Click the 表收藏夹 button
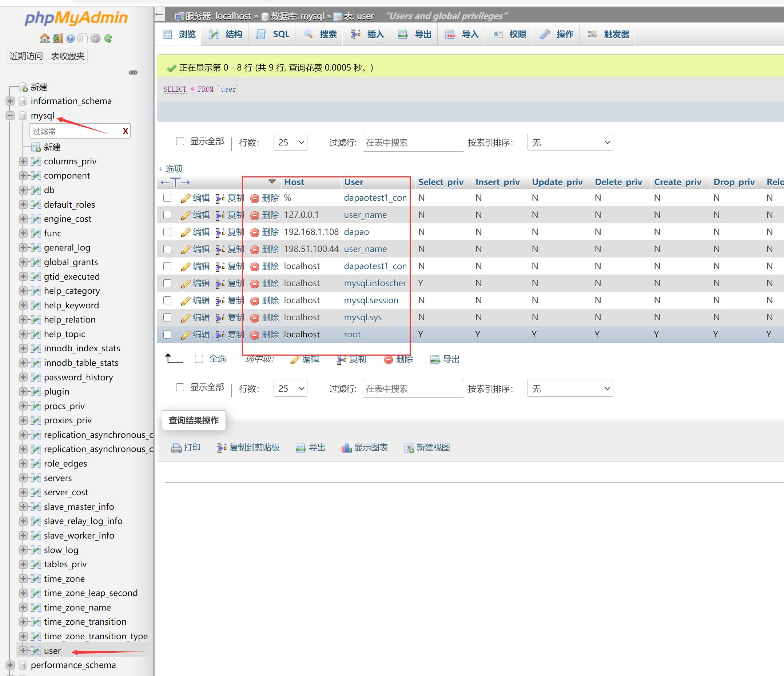The width and height of the screenshot is (784, 676). click(x=68, y=56)
